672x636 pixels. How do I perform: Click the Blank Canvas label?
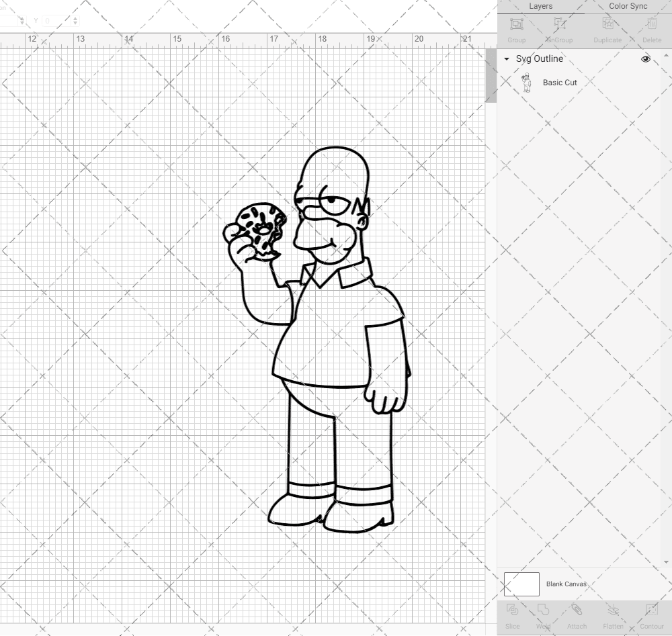coord(566,584)
